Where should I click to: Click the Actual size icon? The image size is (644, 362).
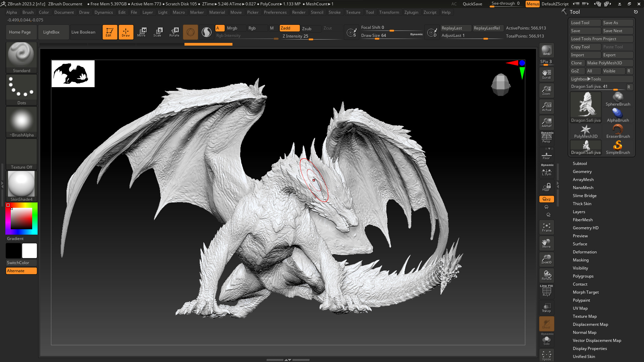tap(546, 107)
